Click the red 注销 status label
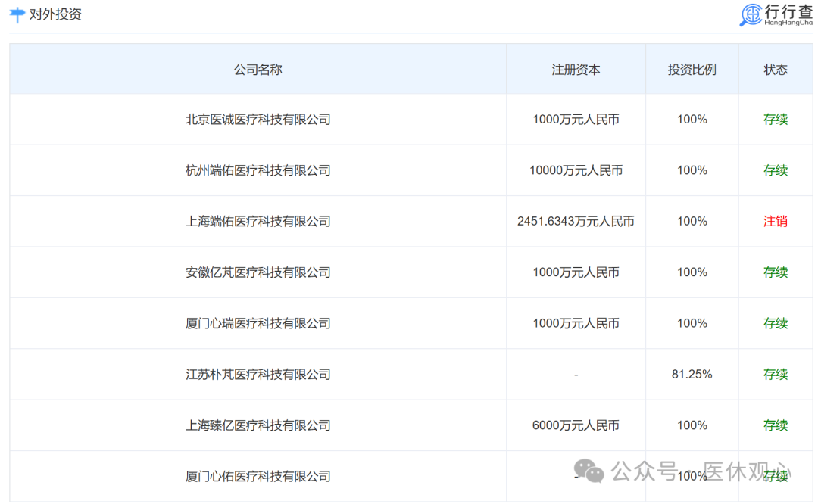818x504 pixels. tap(776, 221)
